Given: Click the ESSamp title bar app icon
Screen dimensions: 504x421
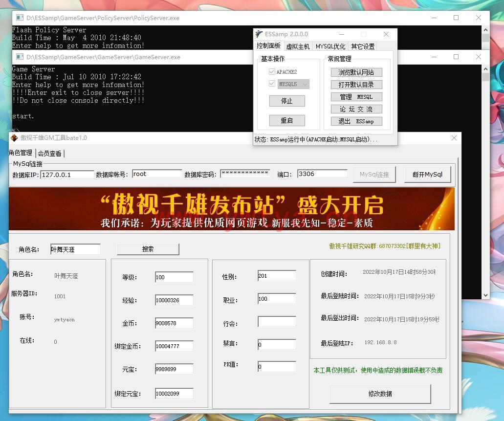Looking at the screenshot, I should point(259,34).
